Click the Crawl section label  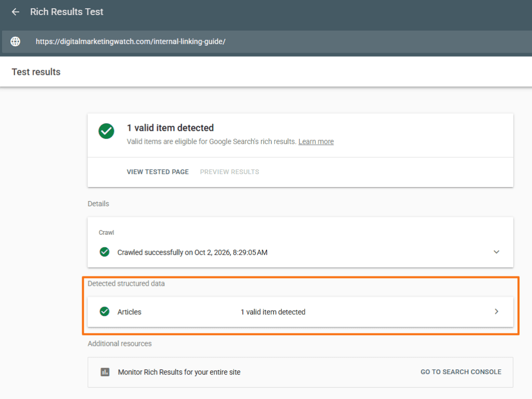[x=106, y=233]
